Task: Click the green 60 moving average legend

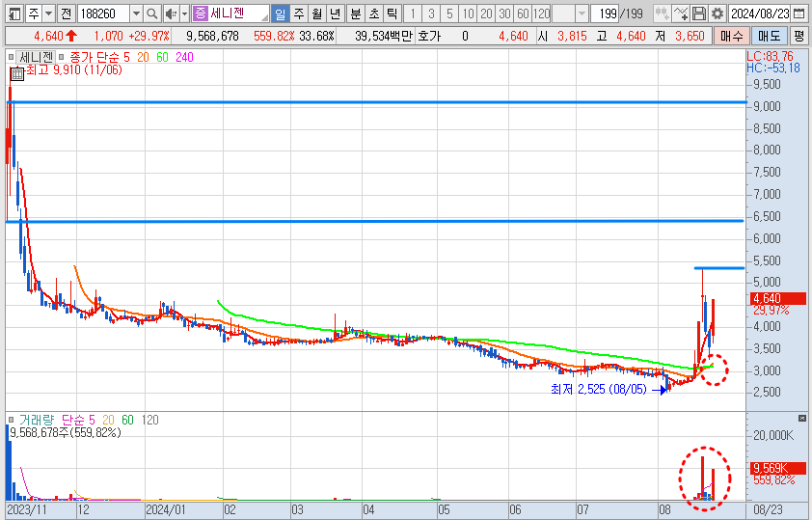Action: [163, 57]
